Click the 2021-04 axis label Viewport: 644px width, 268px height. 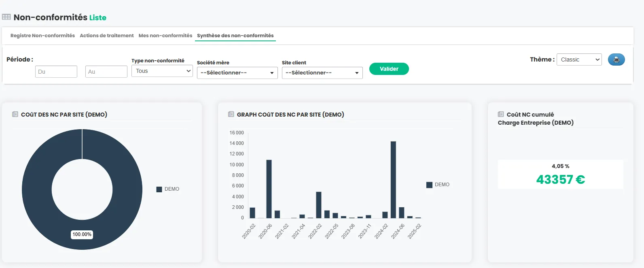coord(299,231)
